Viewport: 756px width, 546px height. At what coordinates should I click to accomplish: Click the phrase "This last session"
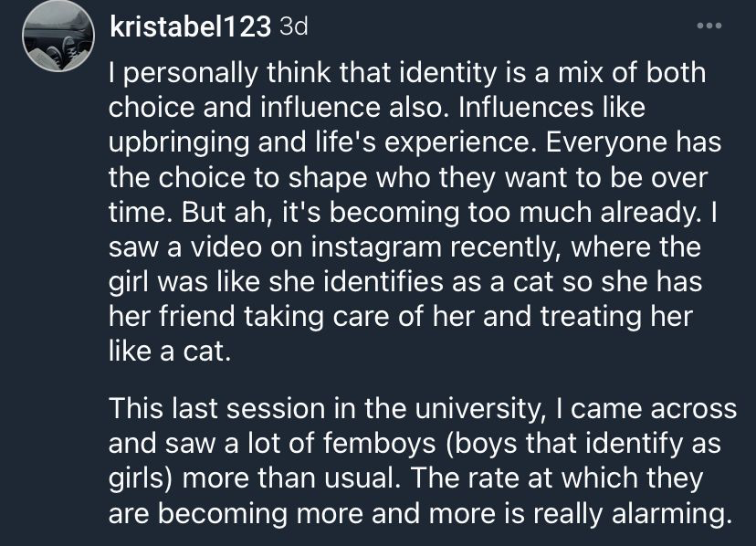pyautogui.click(x=209, y=409)
